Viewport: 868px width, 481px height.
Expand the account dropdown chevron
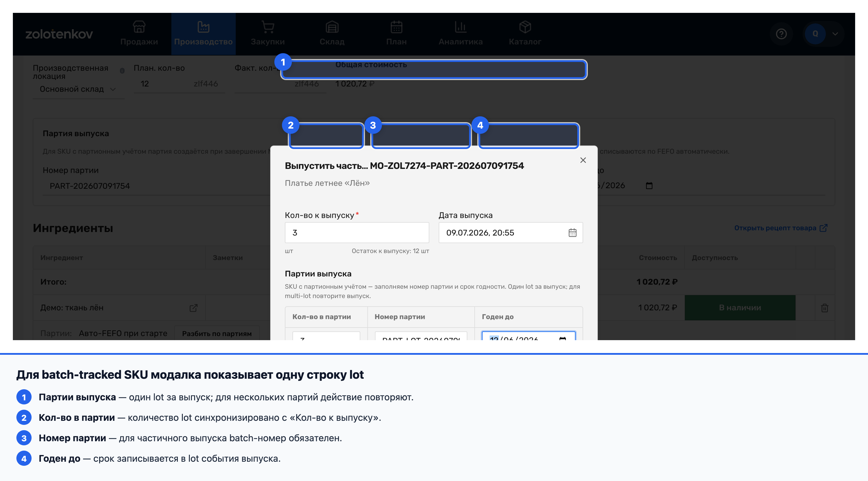835,34
